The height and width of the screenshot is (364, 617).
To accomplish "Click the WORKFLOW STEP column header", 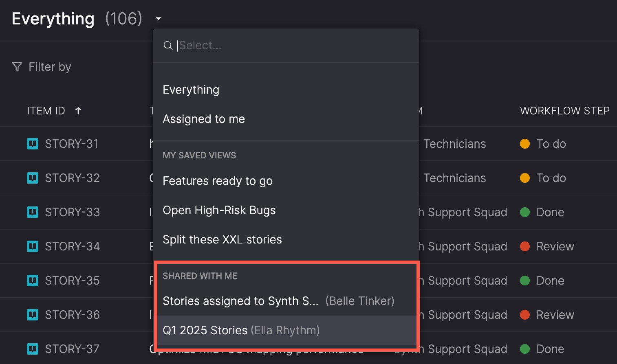I will tap(565, 111).
